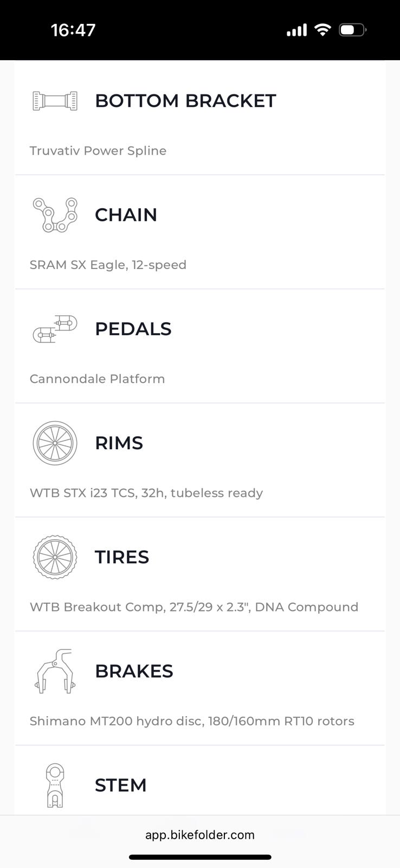Tap the knobby tires icon
The width and height of the screenshot is (400, 868).
[55, 557]
